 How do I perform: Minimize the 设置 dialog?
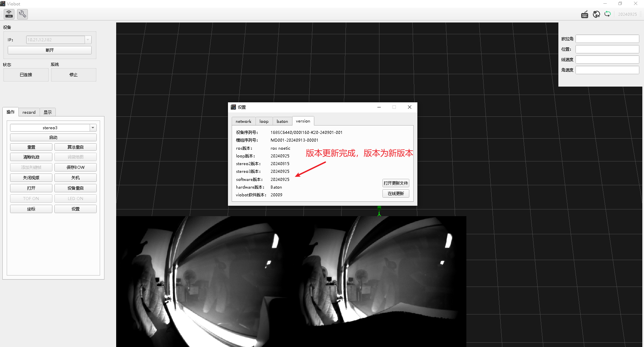click(x=379, y=107)
